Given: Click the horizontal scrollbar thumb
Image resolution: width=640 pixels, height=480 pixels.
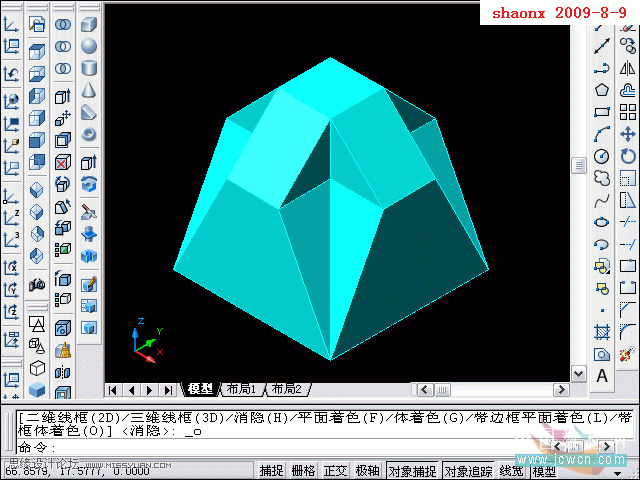Looking at the screenshot, I should click(442, 390).
